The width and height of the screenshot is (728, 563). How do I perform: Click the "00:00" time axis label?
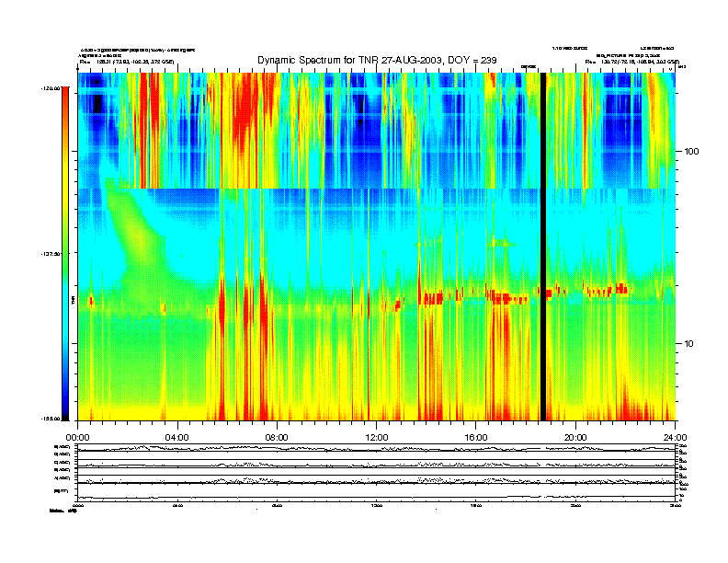pyautogui.click(x=77, y=438)
